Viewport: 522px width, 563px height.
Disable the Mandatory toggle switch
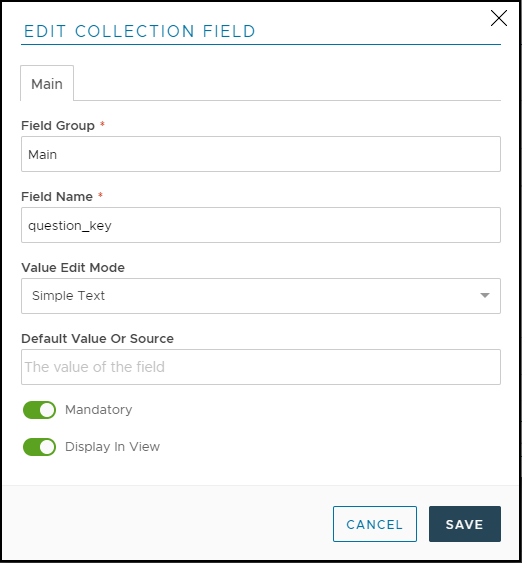[39, 410]
